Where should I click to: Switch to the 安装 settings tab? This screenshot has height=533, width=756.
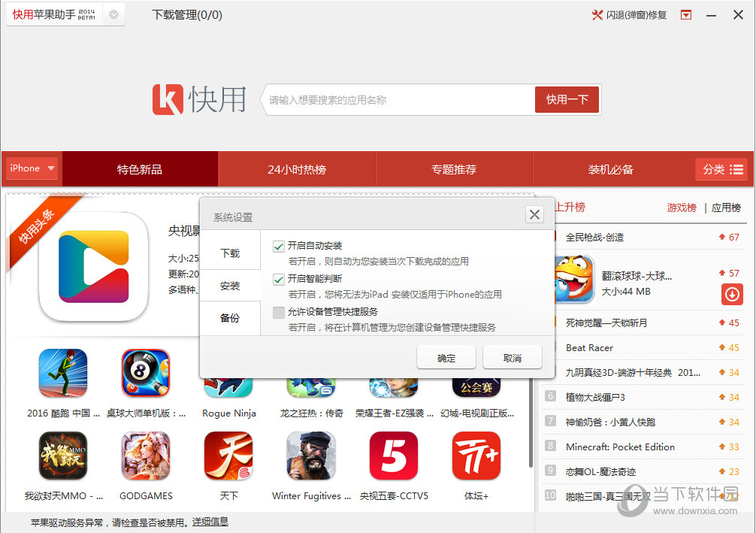tap(231, 285)
